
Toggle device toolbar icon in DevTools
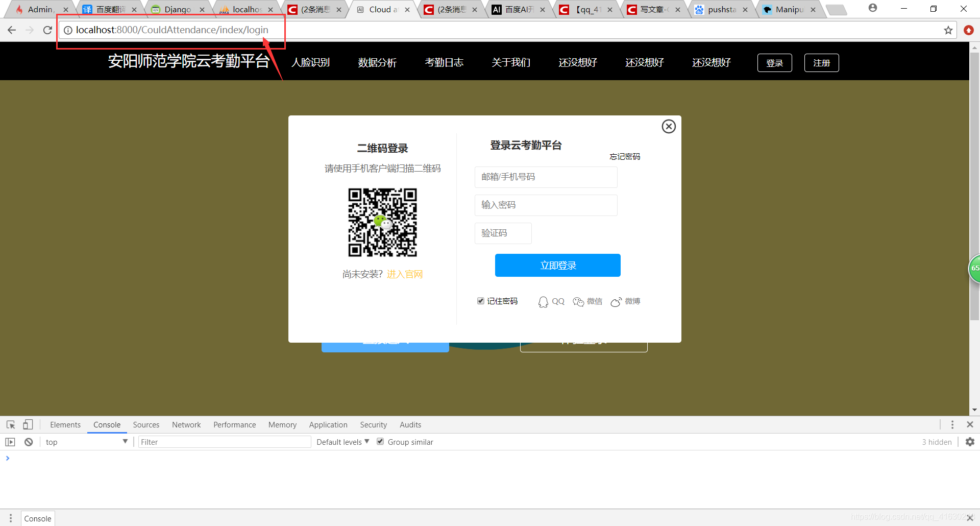28,424
